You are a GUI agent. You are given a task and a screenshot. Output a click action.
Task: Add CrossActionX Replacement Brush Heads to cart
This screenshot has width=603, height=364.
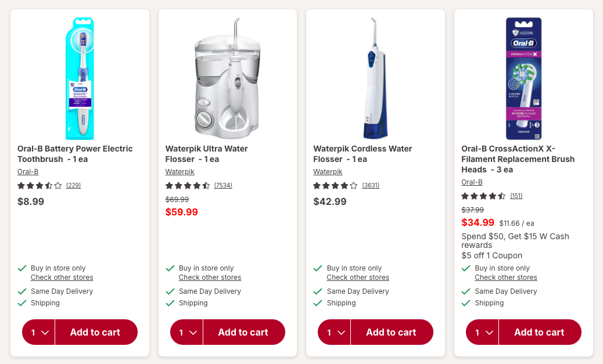[x=539, y=333]
